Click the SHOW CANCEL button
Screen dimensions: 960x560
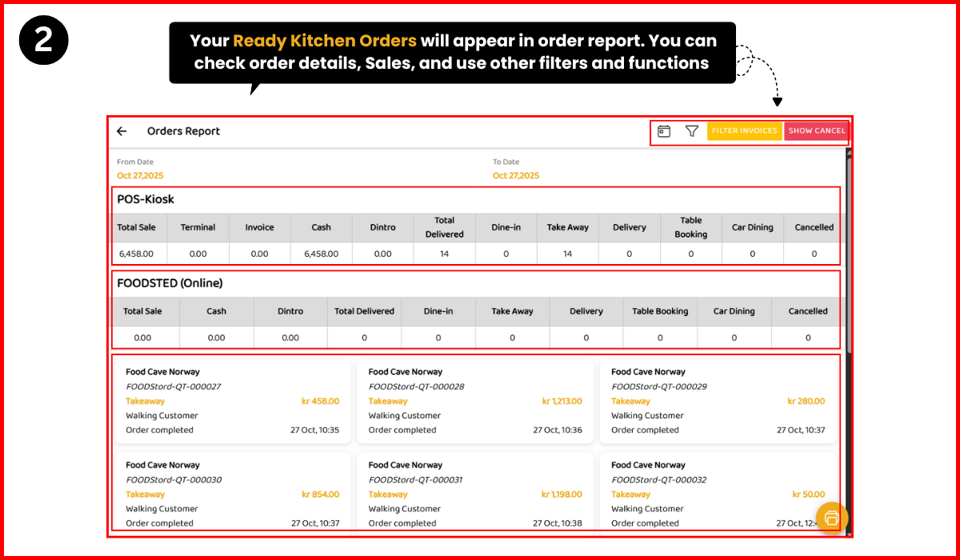pyautogui.click(x=816, y=130)
